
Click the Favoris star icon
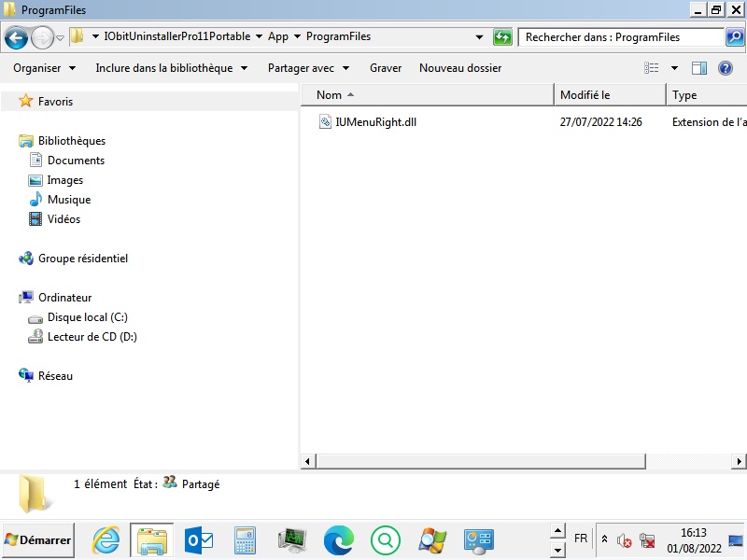click(x=26, y=101)
